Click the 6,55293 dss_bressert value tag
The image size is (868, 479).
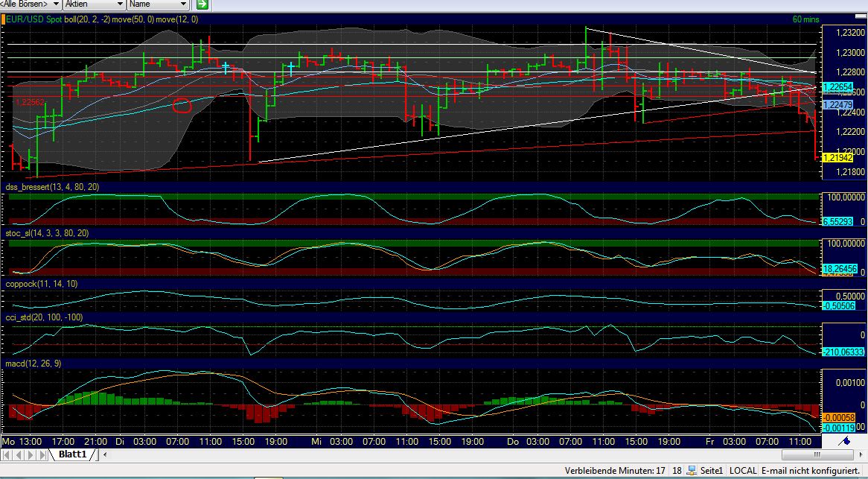[839, 221]
